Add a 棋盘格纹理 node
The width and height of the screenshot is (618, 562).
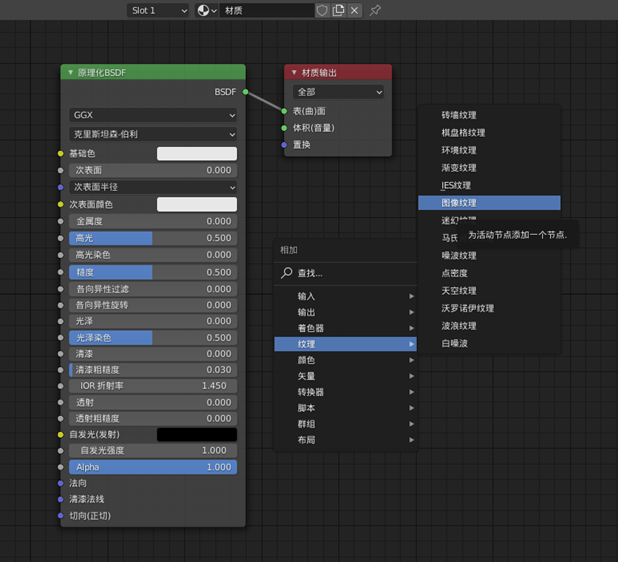[489, 133]
